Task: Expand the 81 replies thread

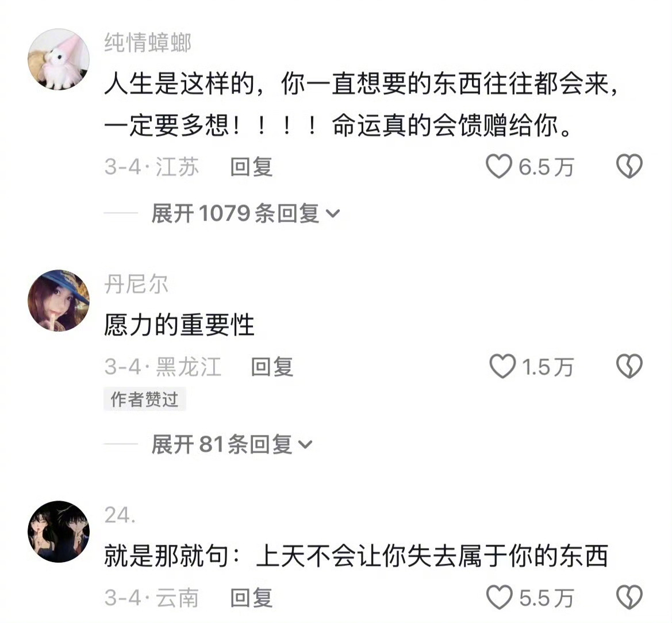Action: tap(232, 444)
